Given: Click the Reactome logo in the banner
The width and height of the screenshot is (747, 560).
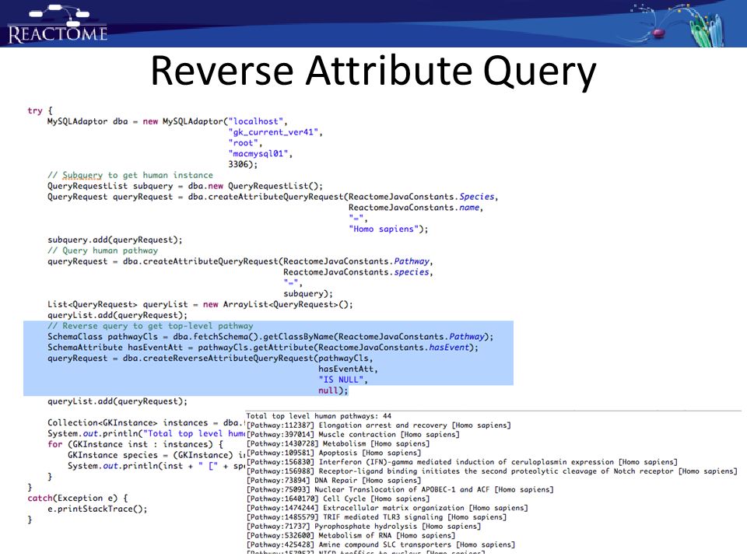Looking at the screenshot, I should (58, 24).
